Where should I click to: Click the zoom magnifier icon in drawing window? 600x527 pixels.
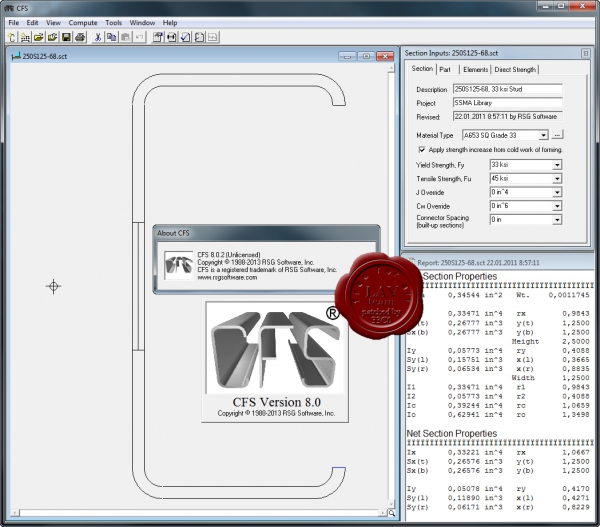point(391,513)
